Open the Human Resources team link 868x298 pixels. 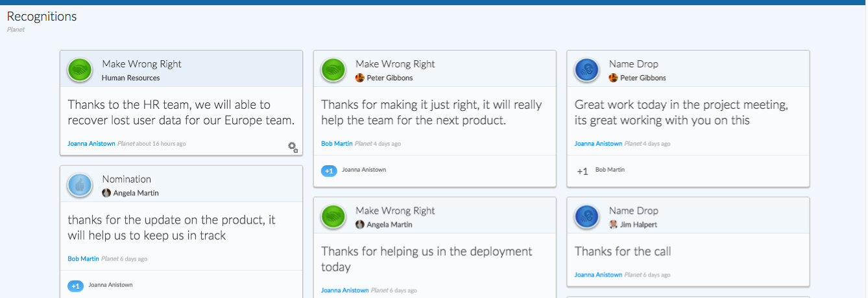(x=130, y=78)
